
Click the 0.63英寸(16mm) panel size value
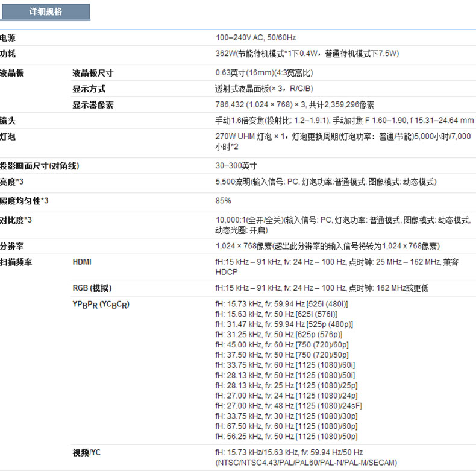tap(264, 73)
